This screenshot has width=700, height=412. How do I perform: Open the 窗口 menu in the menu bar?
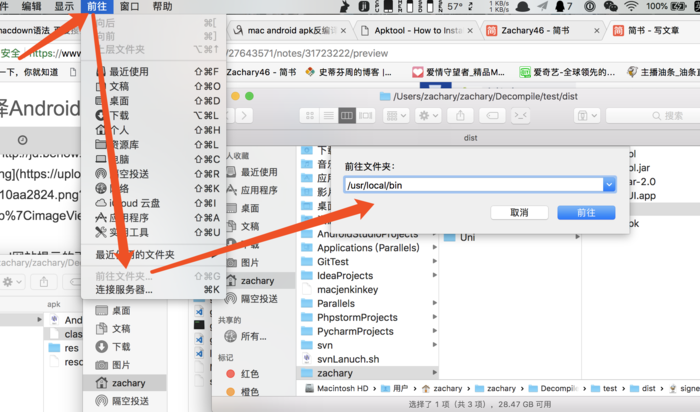tap(129, 6)
